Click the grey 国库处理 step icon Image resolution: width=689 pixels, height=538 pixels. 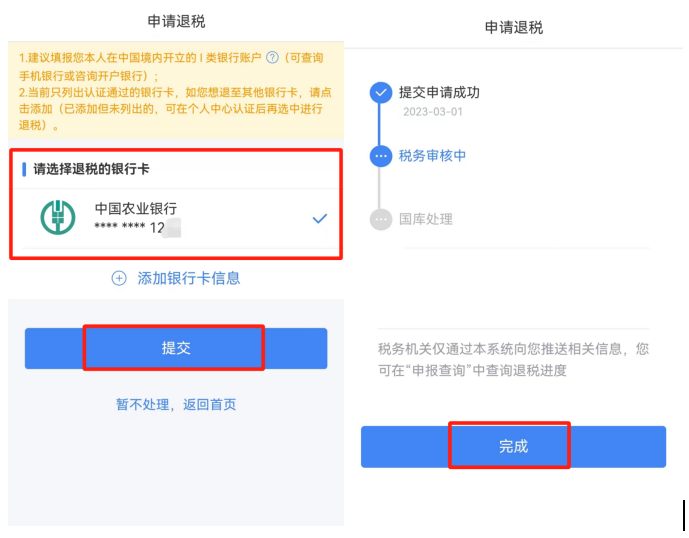coord(381,219)
